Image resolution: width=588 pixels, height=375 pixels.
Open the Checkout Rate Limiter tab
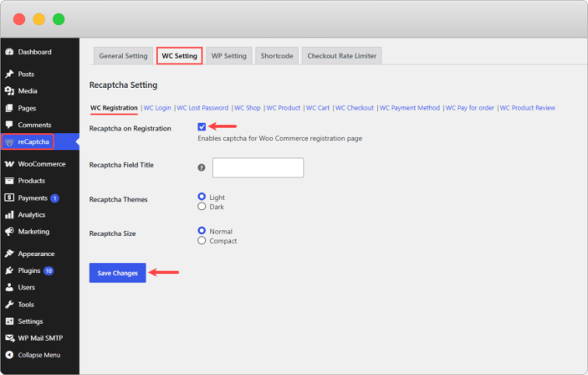[x=341, y=56]
